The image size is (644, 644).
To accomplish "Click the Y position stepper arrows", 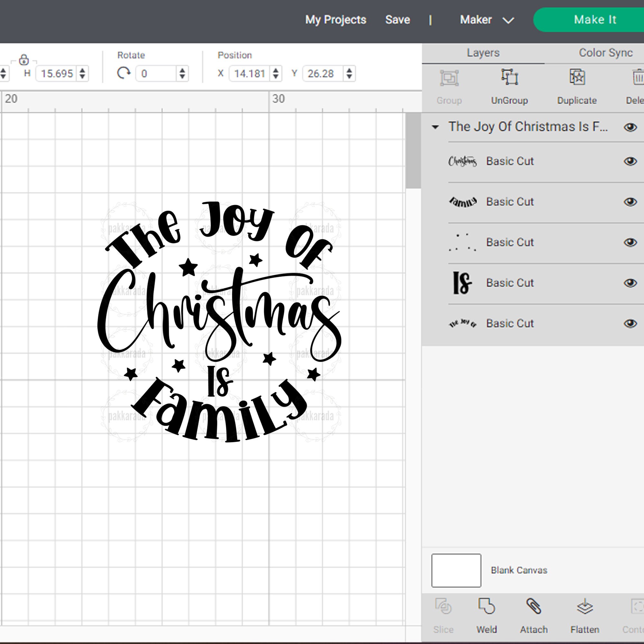I will (349, 73).
